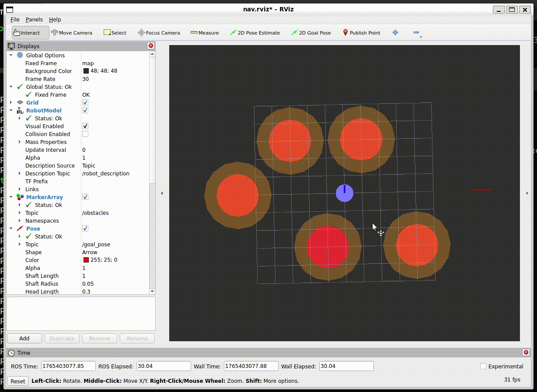Select the Interact tool

tap(29, 32)
